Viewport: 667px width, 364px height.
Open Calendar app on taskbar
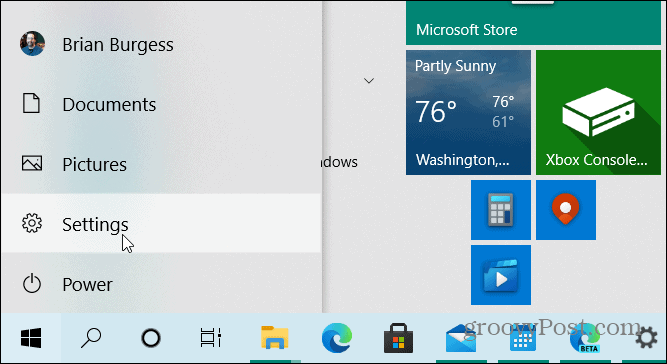[522, 338]
